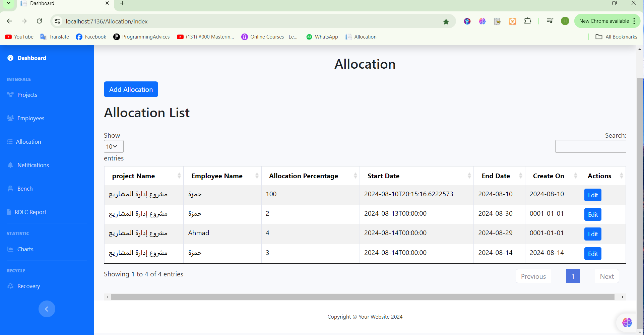Collapse the sidebar with round arrow toggle

[x=47, y=309]
